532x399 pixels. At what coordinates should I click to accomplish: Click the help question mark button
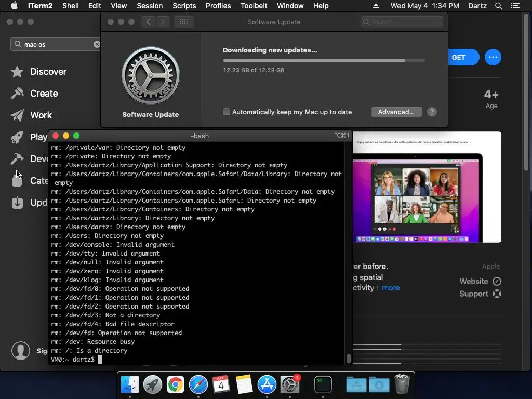point(432,112)
